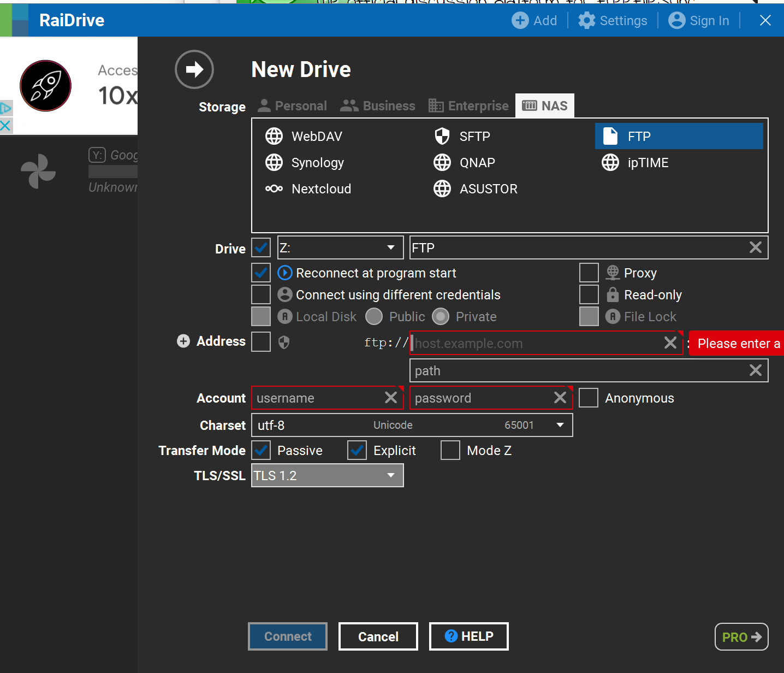Enable Connect using different credentials
784x673 pixels.
[261, 294]
